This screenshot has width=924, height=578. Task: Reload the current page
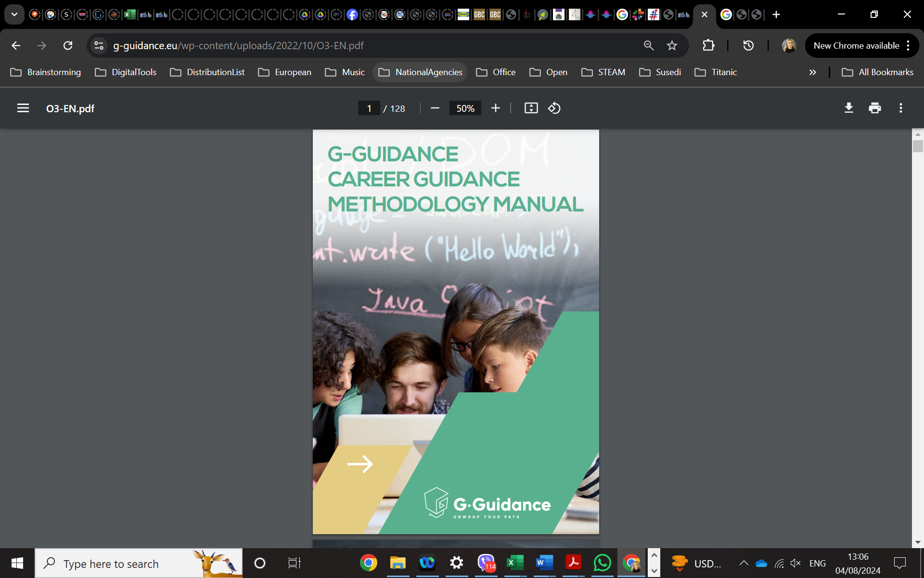pos(68,46)
